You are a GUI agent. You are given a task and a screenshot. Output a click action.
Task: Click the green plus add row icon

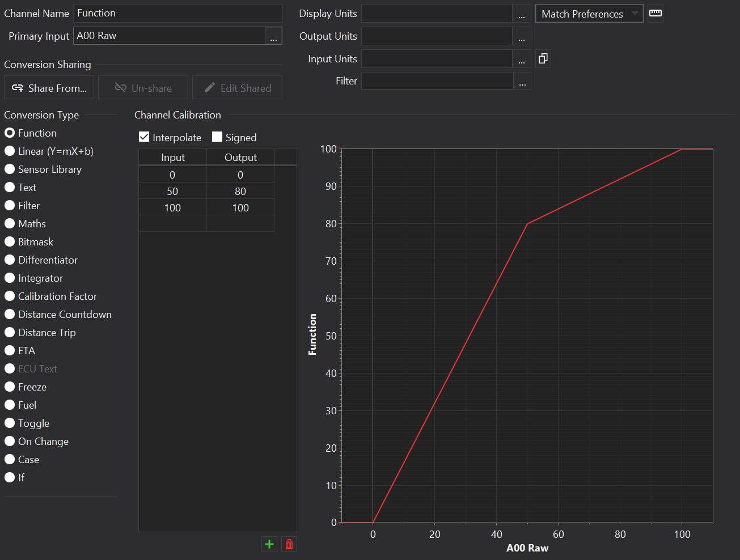(269, 544)
